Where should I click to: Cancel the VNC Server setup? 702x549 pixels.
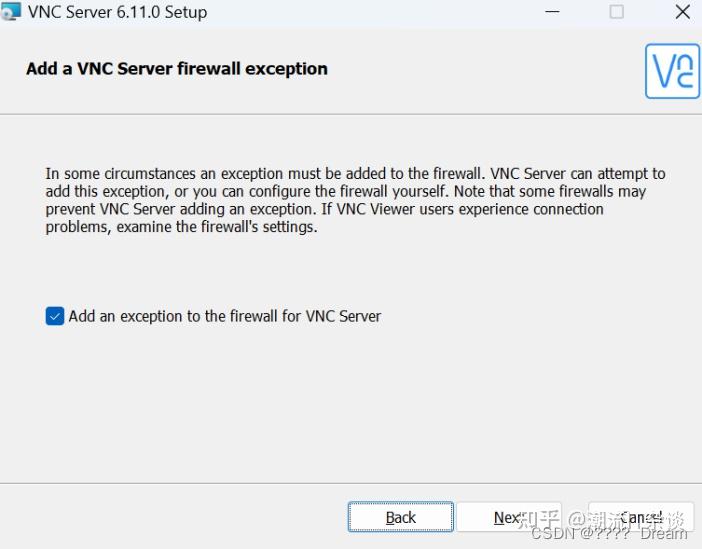641,517
